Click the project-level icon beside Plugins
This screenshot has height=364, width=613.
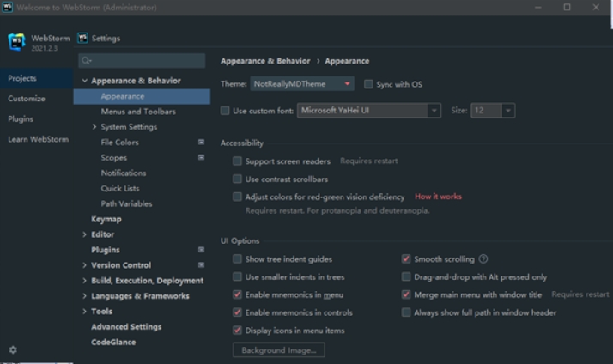pos(201,250)
